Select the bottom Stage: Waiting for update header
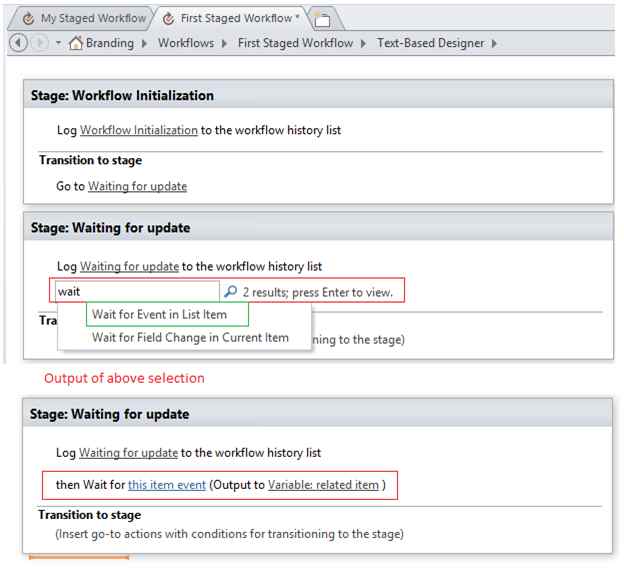The height and width of the screenshot is (568, 624). coord(318,414)
